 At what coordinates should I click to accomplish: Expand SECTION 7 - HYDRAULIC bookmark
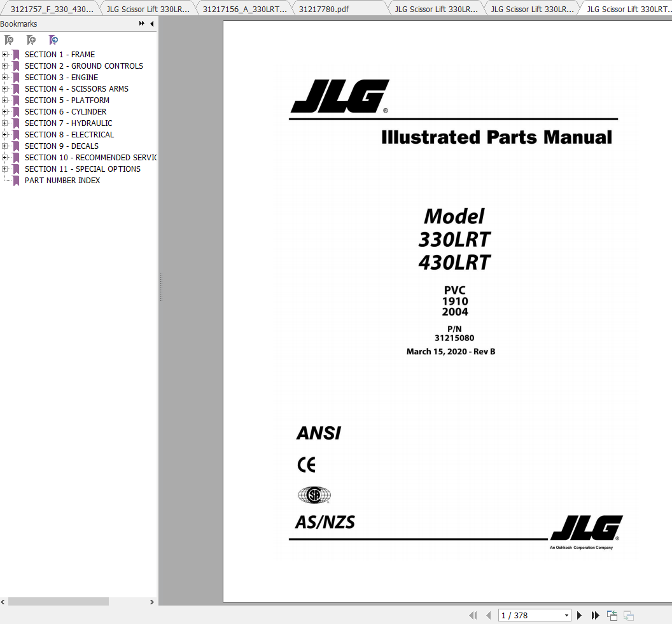[x=5, y=123]
